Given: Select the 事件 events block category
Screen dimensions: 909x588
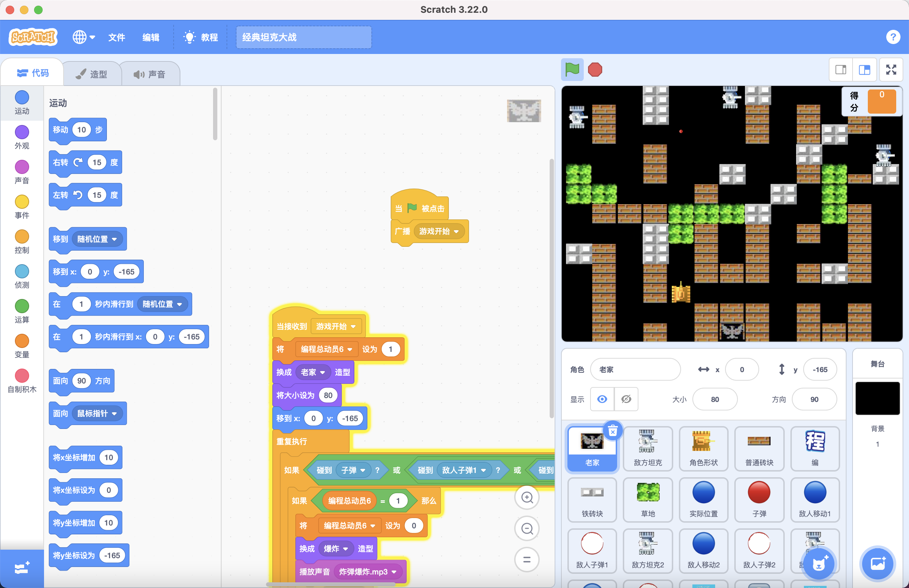Looking at the screenshot, I should [22, 207].
